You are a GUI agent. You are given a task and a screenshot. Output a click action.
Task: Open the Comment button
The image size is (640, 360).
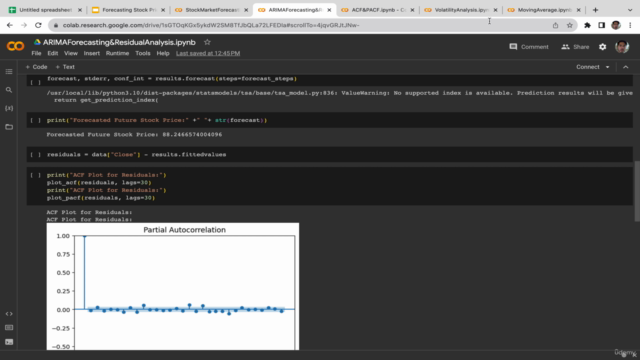(x=529, y=47)
